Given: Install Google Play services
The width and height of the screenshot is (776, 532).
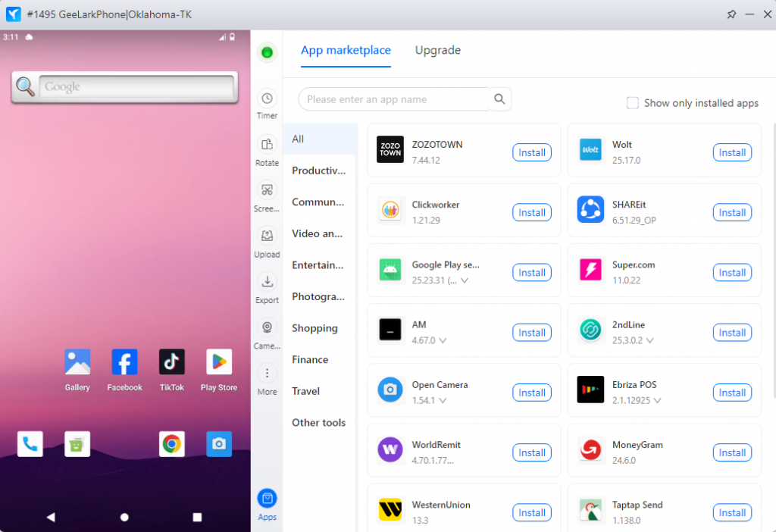Looking at the screenshot, I should (x=531, y=273).
